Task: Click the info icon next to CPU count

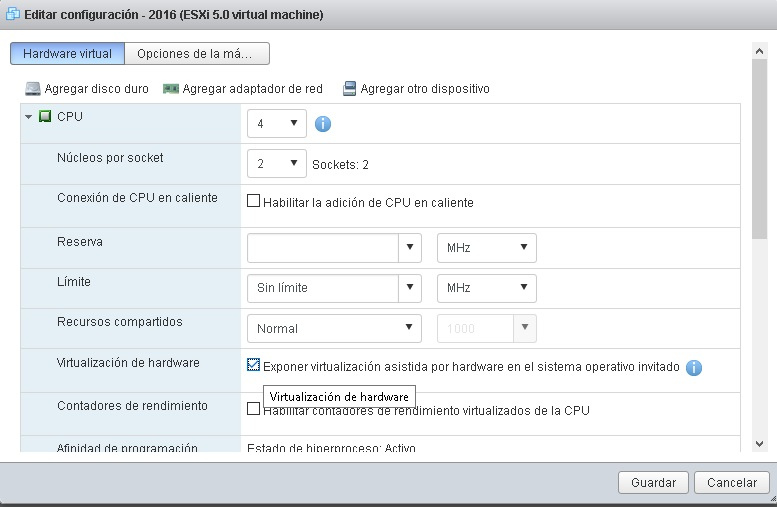Action: point(323,124)
